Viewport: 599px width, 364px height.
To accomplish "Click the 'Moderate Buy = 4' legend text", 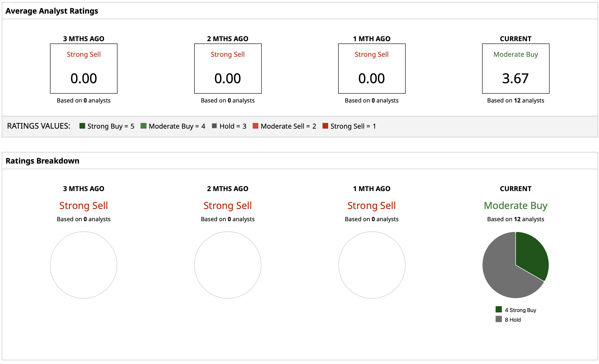I will 177,126.
